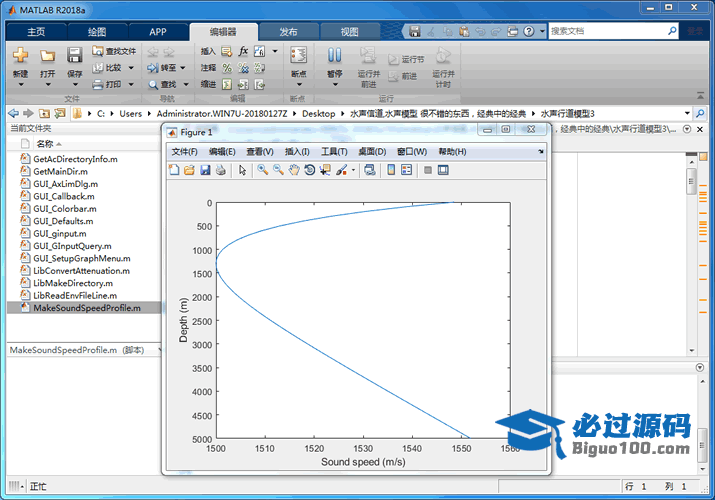This screenshot has height=500, width=715.
Task: Select GUI_Callback.m in file list
Action: (x=64, y=196)
